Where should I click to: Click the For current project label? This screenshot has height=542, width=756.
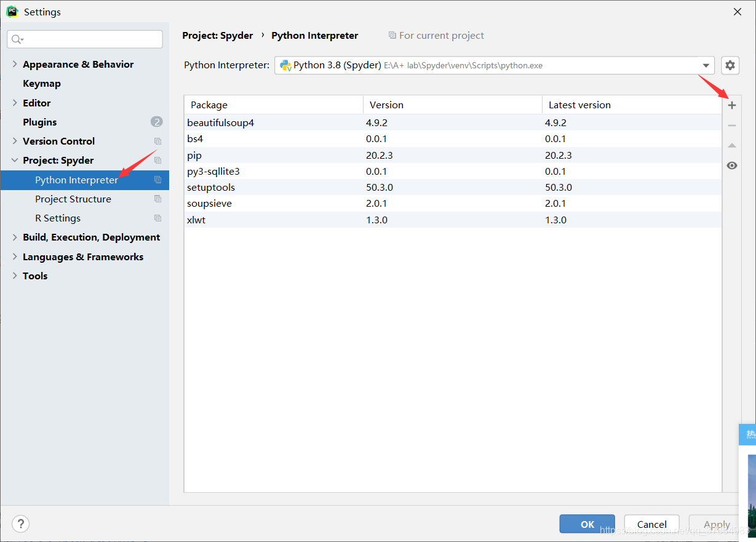point(442,36)
